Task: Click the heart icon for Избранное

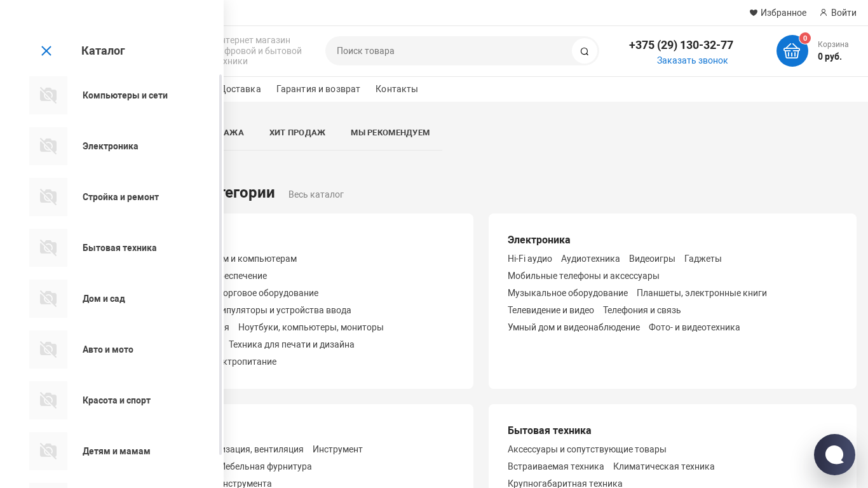Action: coord(754,13)
